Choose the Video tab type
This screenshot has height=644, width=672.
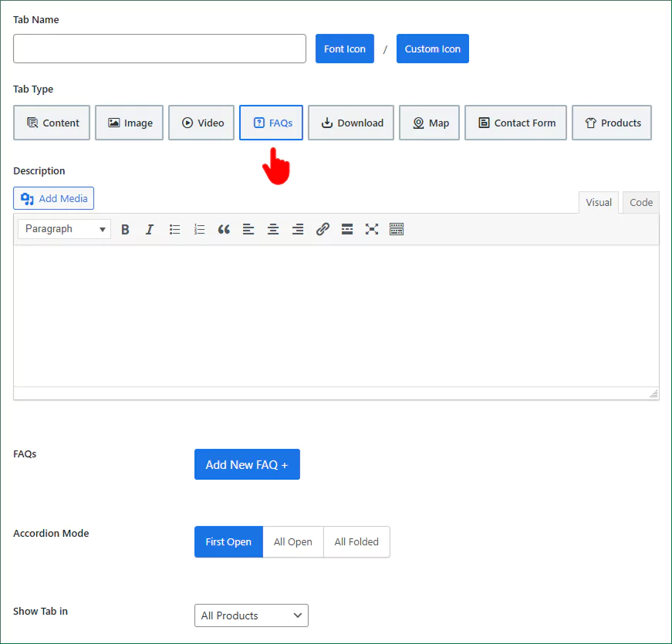coord(201,123)
